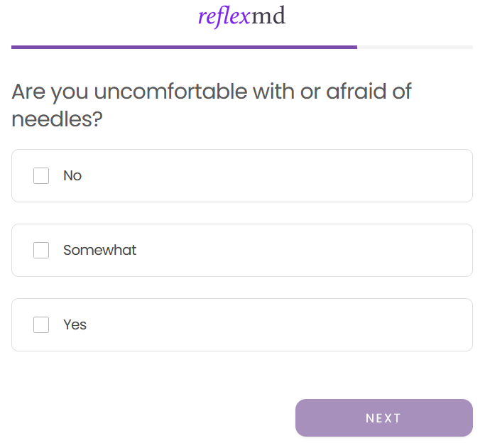Screen dimensions: 485x448
Task: Select the "No" answer label text
Action: coord(72,175)
